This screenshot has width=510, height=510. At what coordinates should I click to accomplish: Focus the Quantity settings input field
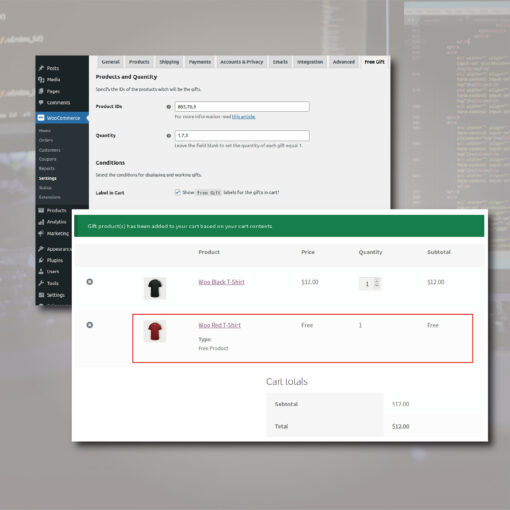pos(242,136)
